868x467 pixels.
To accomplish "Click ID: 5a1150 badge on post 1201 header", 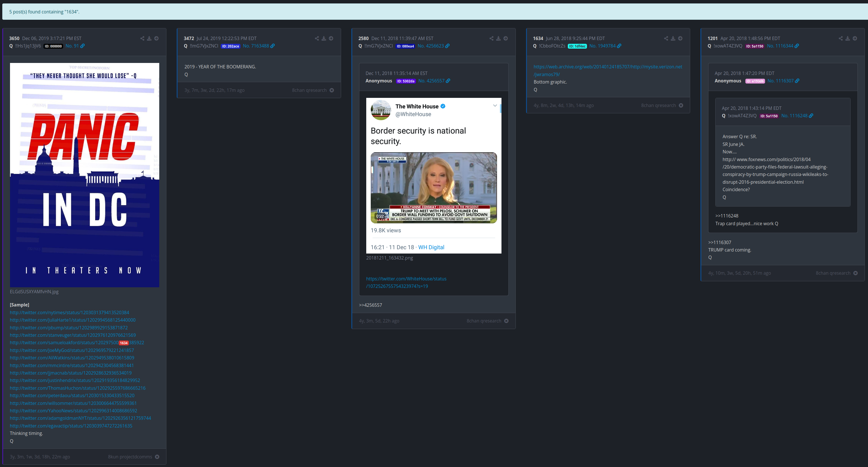I will point(754,46).
